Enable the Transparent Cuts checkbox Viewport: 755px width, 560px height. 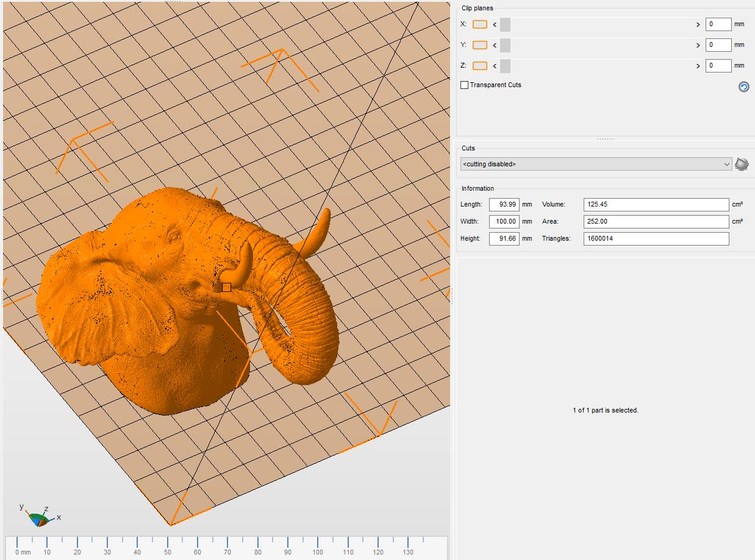pyautogui.click(x=464, y=85)
